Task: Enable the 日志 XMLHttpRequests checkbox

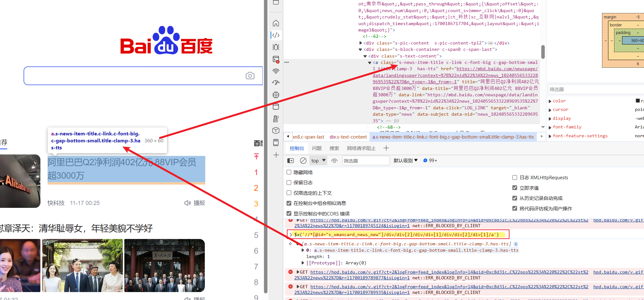Action: (x=515, y=177)
